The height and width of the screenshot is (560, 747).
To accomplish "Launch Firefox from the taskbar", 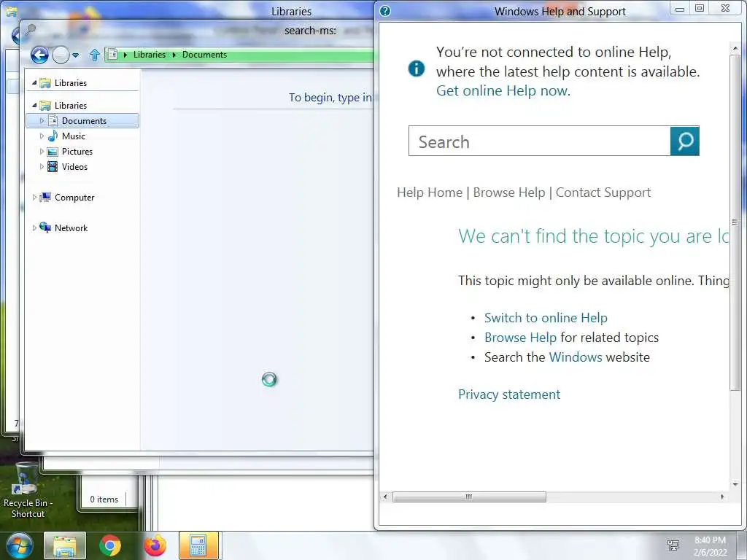I will point(155,545).
